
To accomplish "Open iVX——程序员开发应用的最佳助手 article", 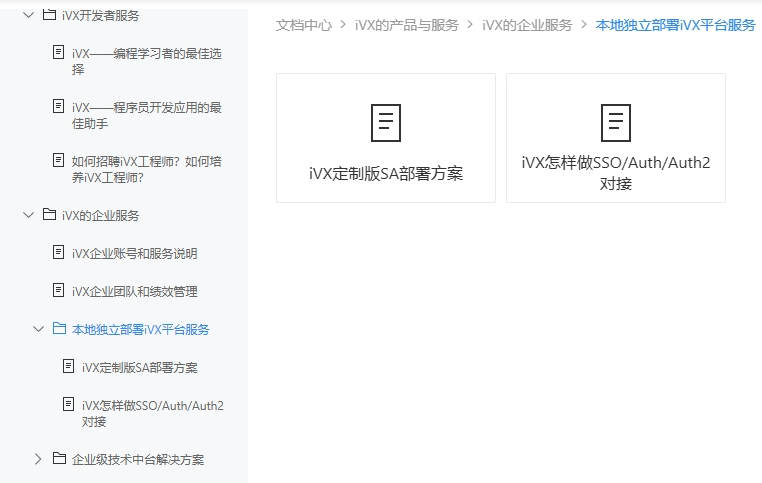I will click(147, 115).
